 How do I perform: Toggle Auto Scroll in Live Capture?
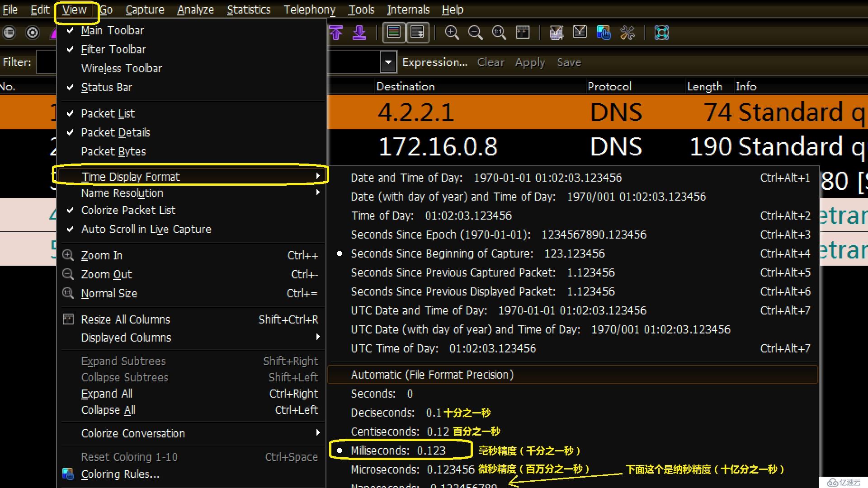pyautogui.click(x=191, y=230)
